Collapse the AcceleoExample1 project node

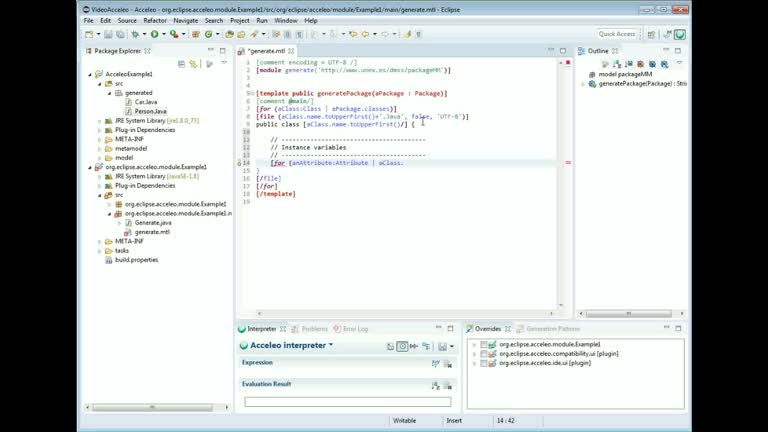coord(90,74)
